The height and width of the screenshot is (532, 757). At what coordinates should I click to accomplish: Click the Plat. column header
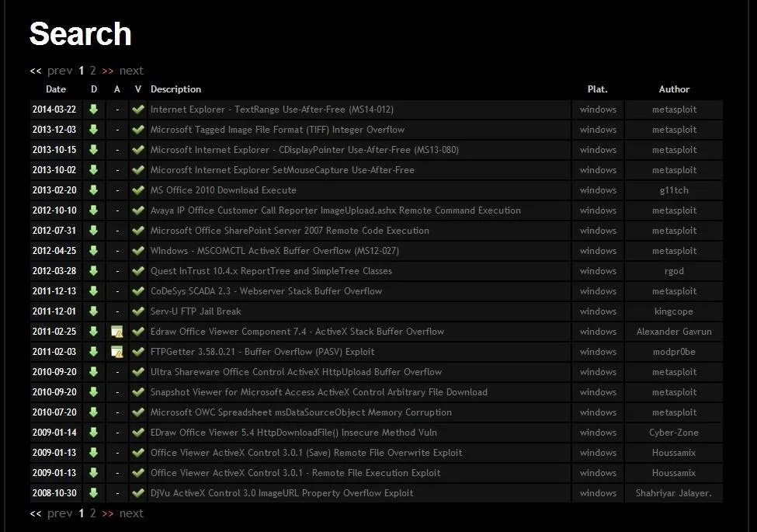point(598,89)
